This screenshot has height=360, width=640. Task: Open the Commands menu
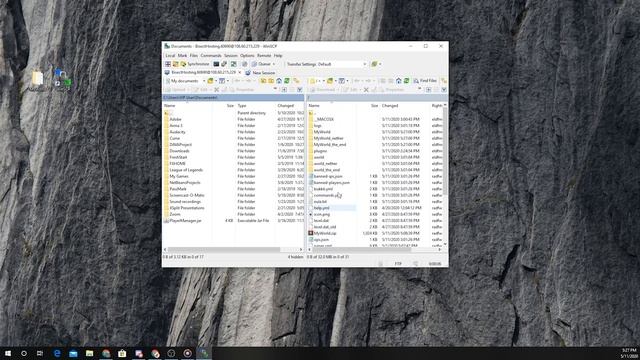(211, 56)
